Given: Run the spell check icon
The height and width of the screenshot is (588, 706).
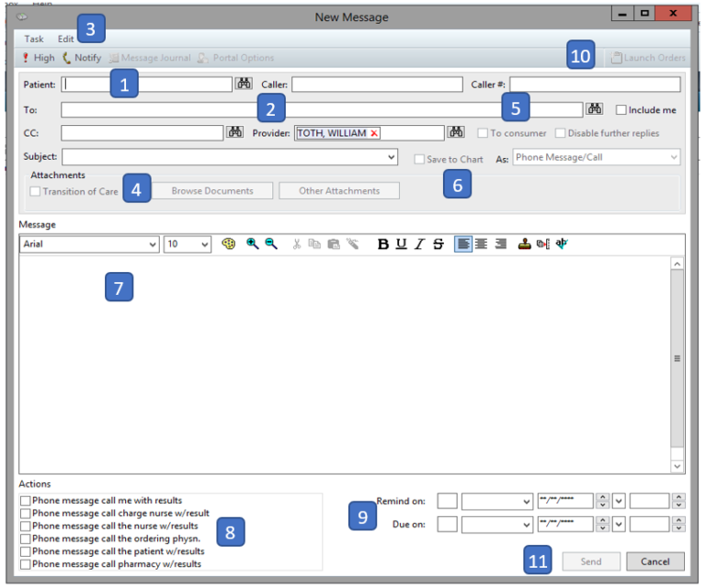Looking at the screenshot, I should point(563,244).
